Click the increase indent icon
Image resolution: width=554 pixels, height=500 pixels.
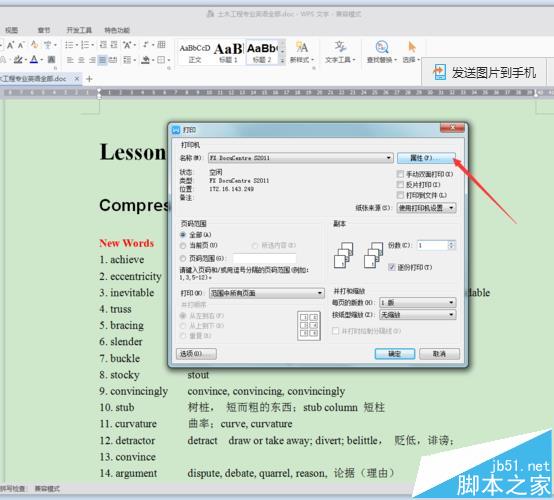[x=114, y=45]
